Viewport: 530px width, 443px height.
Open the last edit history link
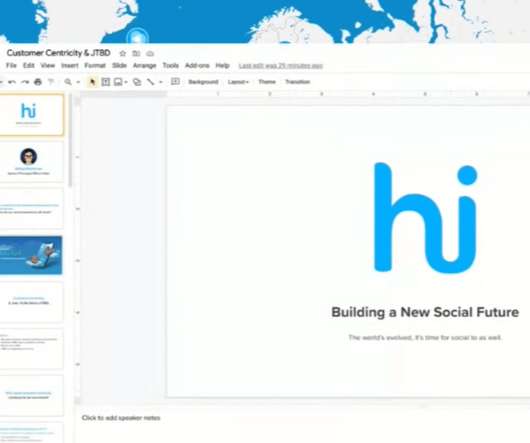click(x=281, y=66)
